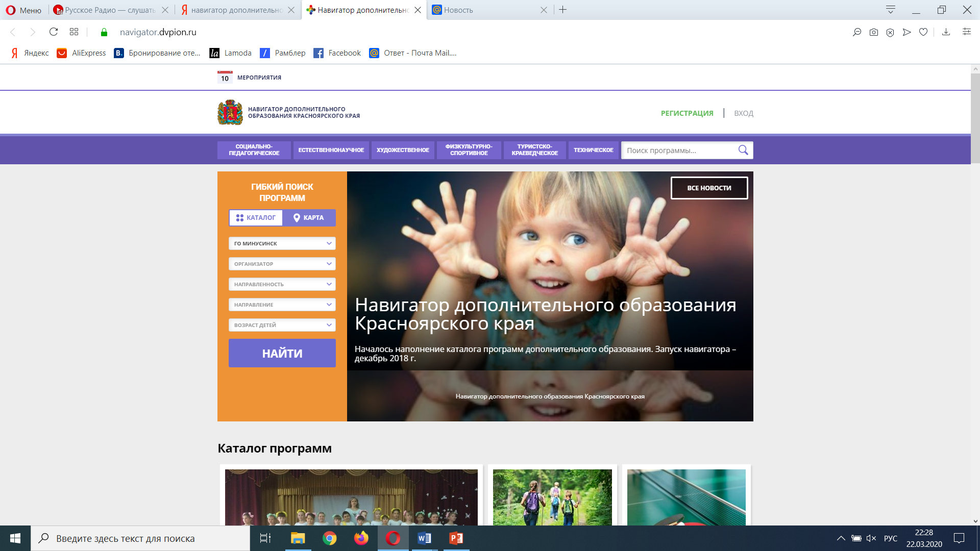
Task: Toggle the system volume mute icon in the tray
Action: click(x=871, y=538)
